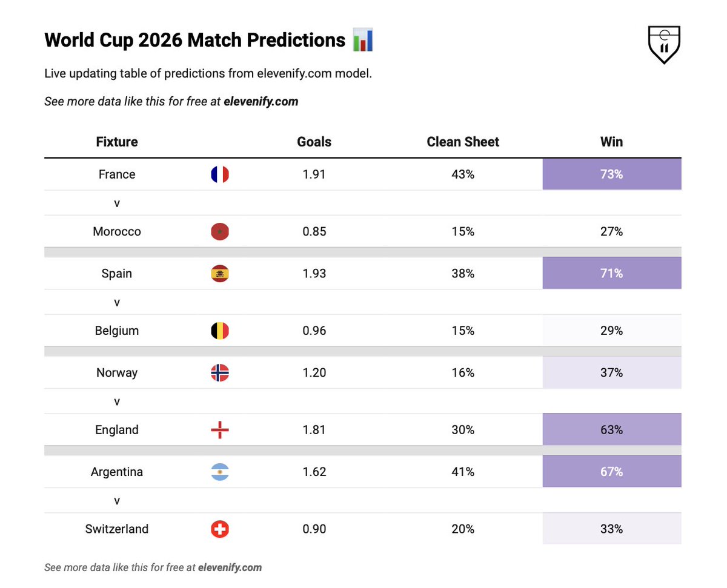Click Argentina's 1.62 goals value
Screen dimensions: 727x588
(x=314, y=472)
